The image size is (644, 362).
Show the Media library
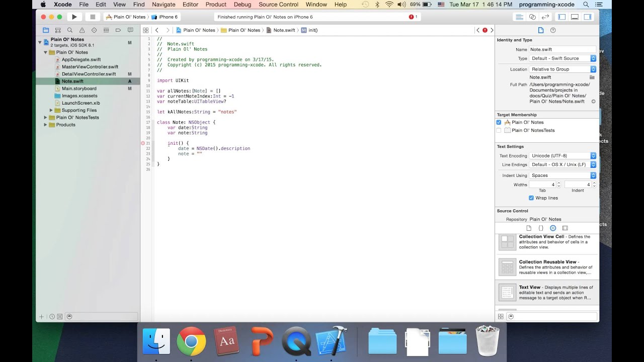565,228
